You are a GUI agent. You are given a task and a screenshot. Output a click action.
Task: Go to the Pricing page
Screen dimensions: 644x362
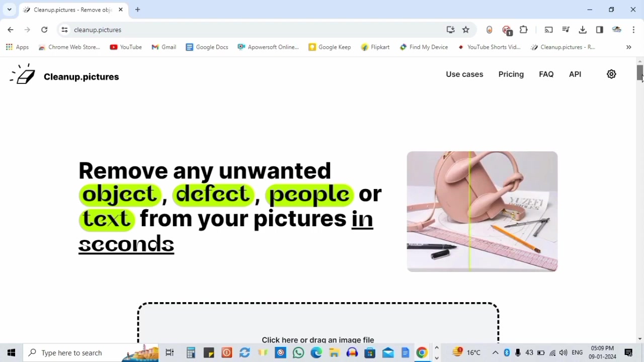tap(511, 74)
